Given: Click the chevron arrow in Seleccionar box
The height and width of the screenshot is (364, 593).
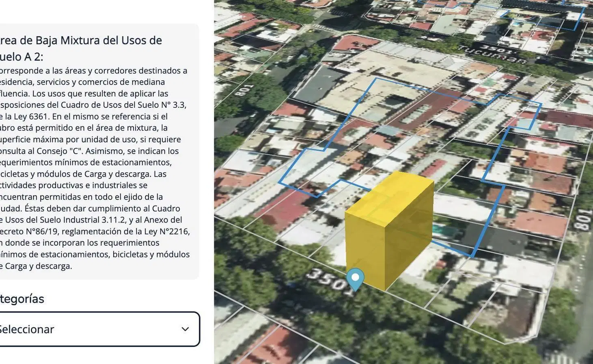Looking at the screenshot, I should [x=185, y=329].
